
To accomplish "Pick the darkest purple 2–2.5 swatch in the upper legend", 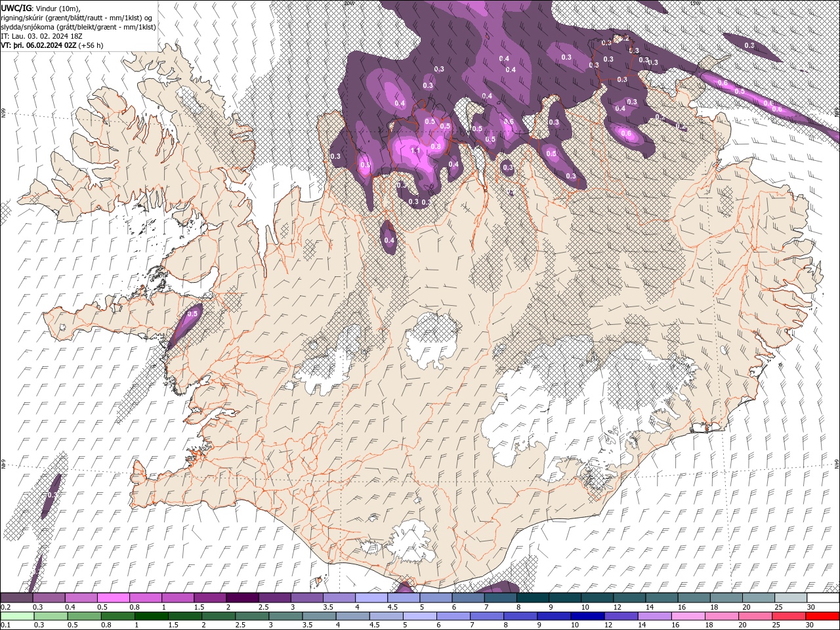I will [x=242, y=598].
